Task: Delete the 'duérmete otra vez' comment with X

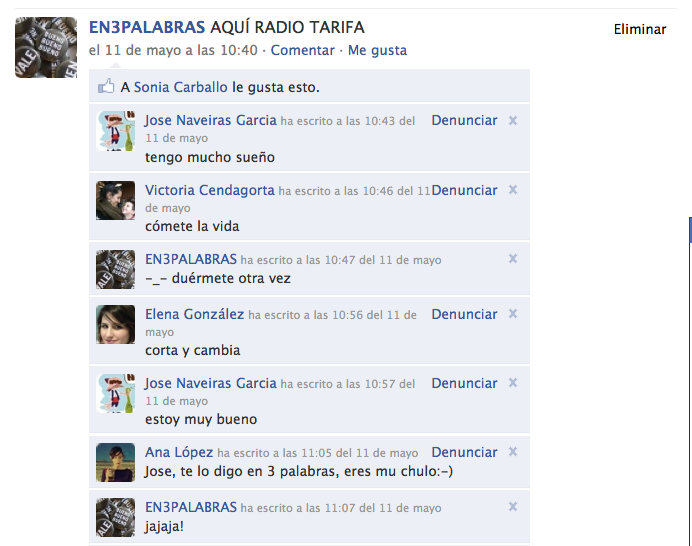Action: (x=512, y=259)
